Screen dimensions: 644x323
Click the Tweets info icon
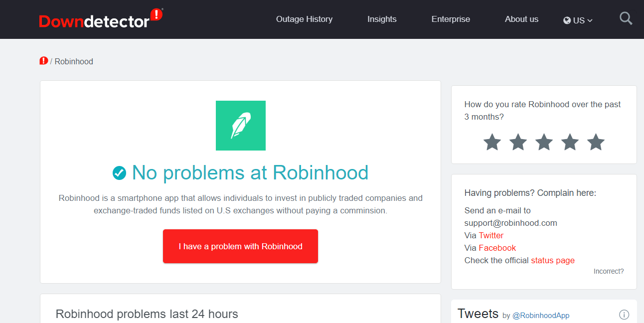624,315
